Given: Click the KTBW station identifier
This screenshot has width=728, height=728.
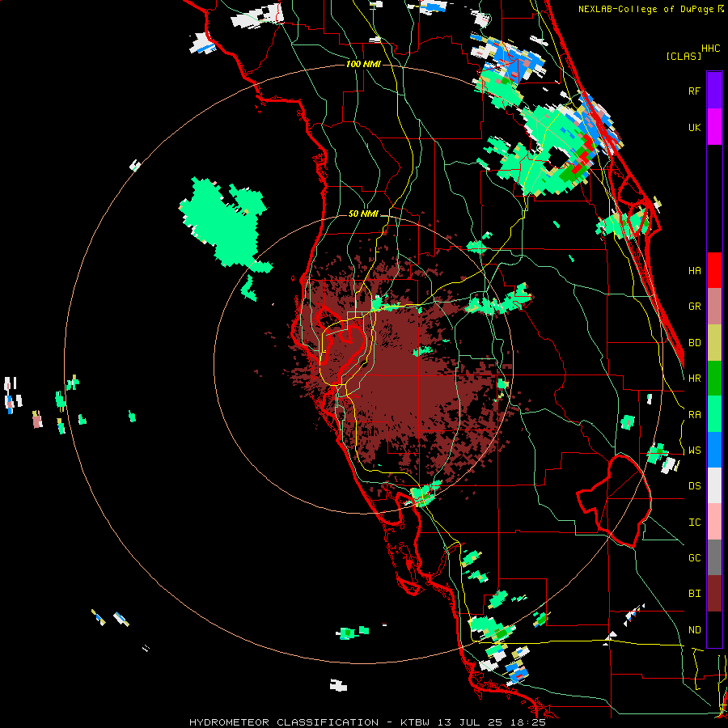Looking at the screenshot, I should 415,722.
